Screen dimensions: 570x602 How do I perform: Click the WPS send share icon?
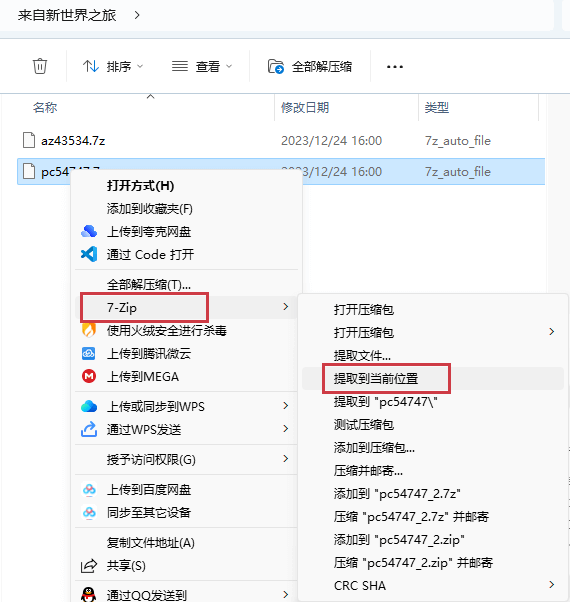point(89,429)
